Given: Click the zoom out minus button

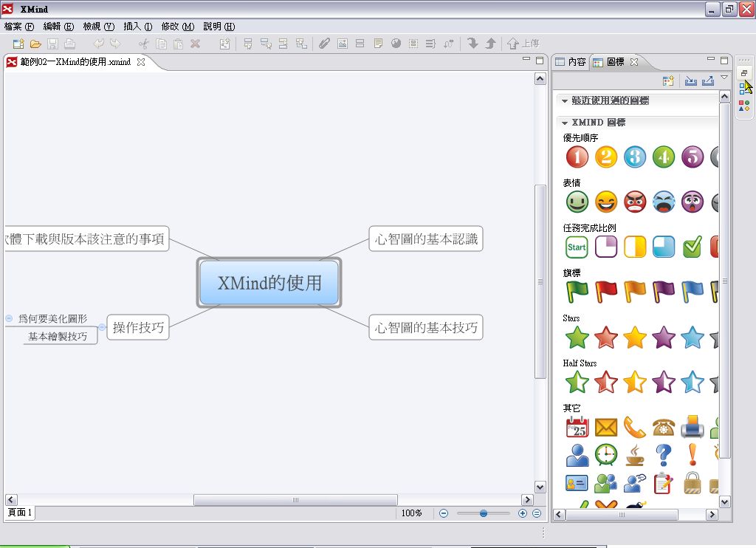Looking at the screenshot, I should tap(444, 513).
